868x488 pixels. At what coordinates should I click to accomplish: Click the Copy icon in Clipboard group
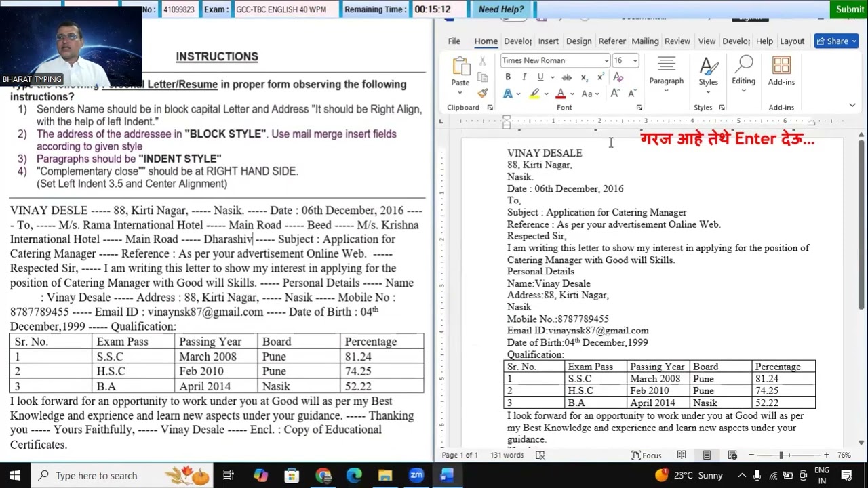pos(482,77)
